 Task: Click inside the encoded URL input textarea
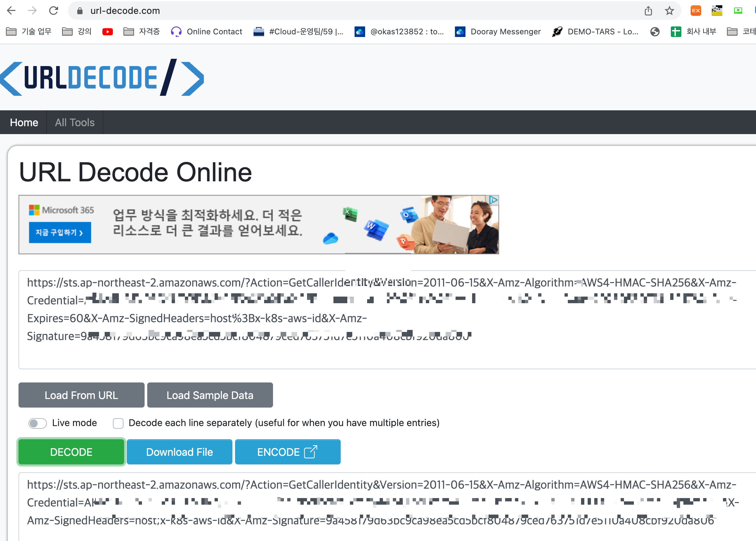366,353
